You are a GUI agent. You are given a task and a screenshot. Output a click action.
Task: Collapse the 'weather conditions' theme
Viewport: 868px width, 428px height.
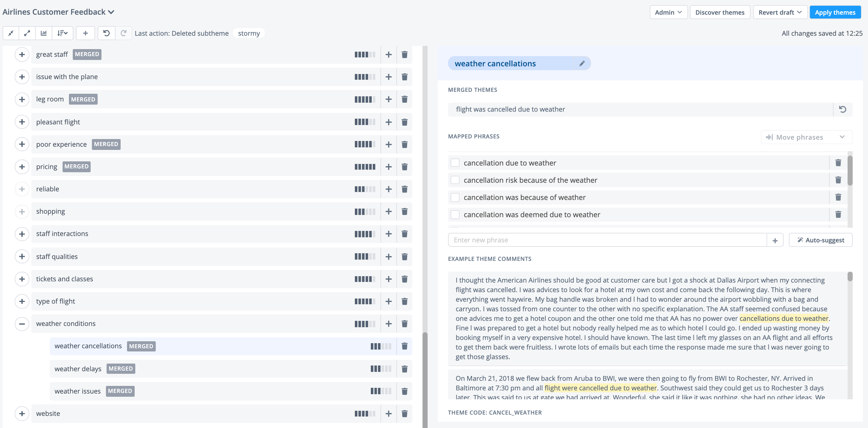(22, 324)
